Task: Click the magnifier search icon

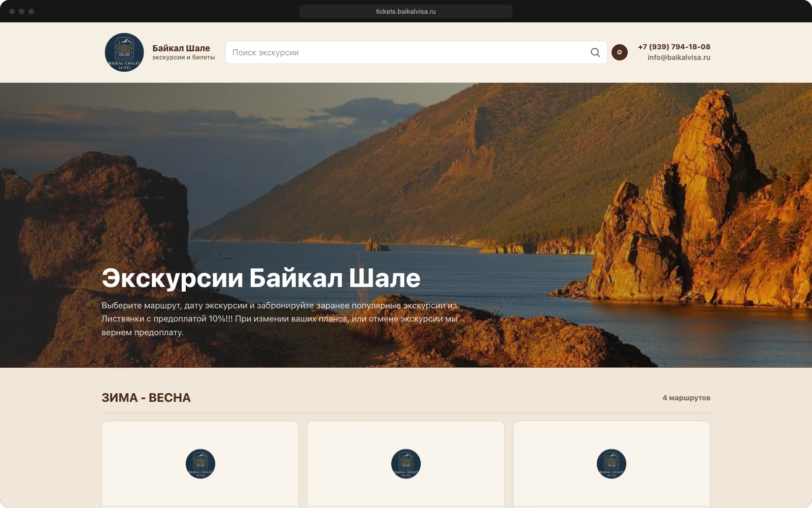Action: click(x=595, y=52)
